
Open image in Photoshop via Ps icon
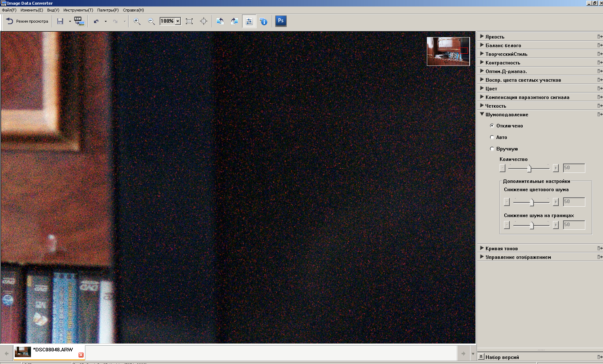click(281, 21)
